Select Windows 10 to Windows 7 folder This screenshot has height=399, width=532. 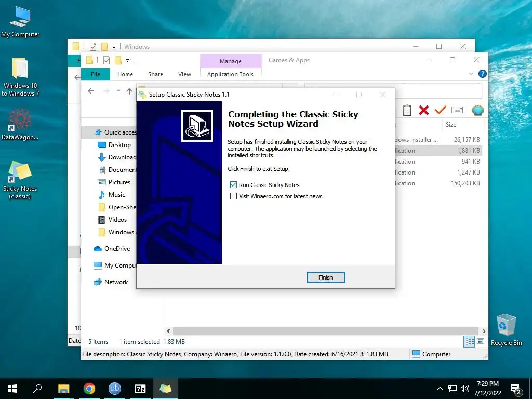(x=20, y=77)
